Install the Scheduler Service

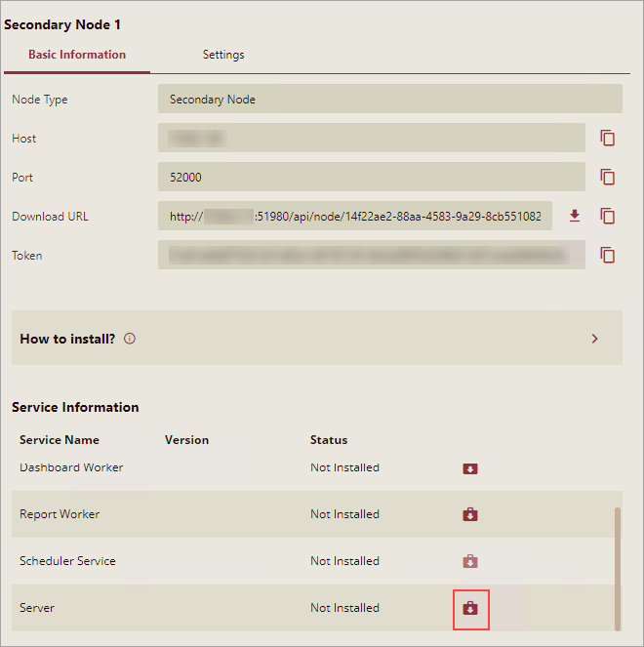pyautogui.click(x=470, y=561)
